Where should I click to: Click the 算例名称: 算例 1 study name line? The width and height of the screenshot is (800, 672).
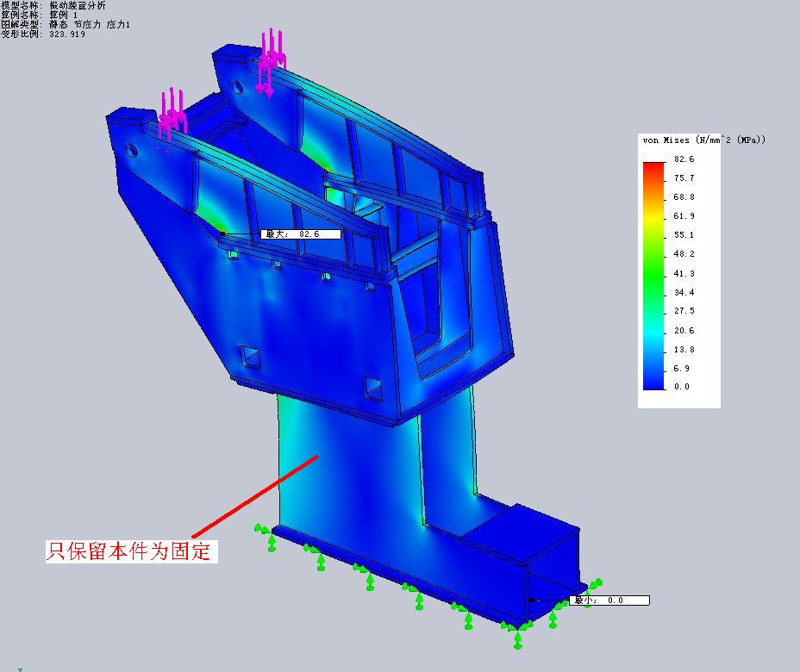(x=40, y=15)
